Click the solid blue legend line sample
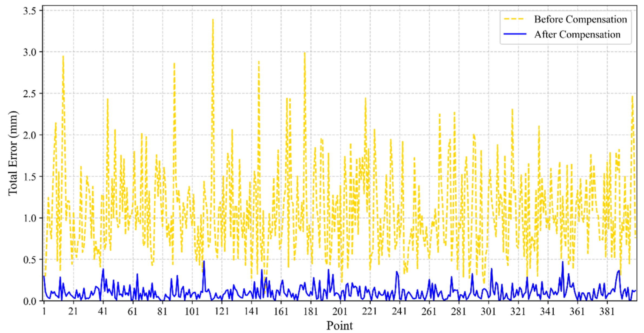644x333 pixels. click(515, 34)
